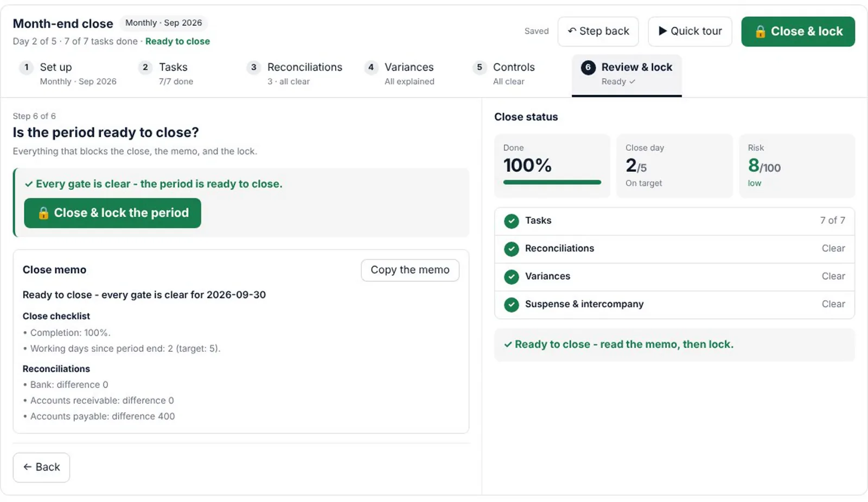Viewport: 868px width, 502px height.
Task: Click Ready to close - read the memo banner
Action: 674,345
